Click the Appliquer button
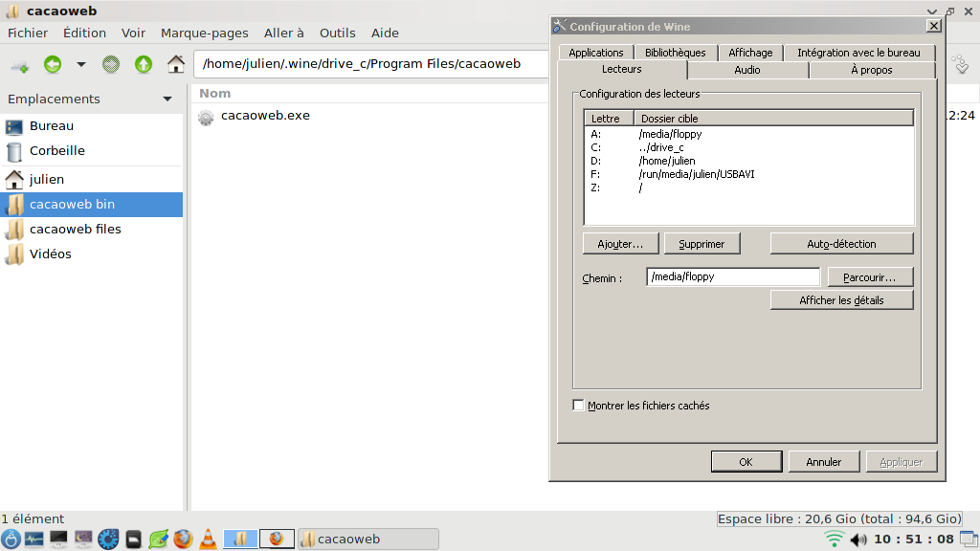The image size is (980, 551). click(902, 462)
